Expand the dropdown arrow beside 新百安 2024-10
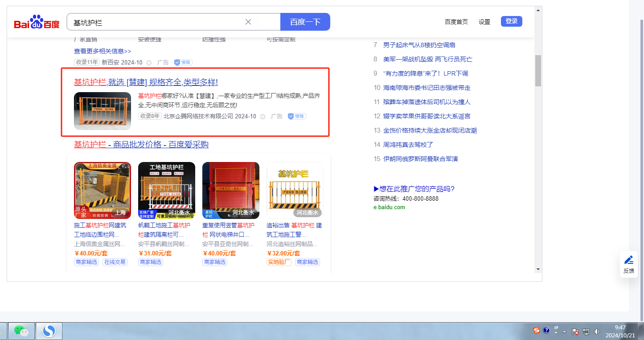Viewport: 644px width, 340px height. 149,63
